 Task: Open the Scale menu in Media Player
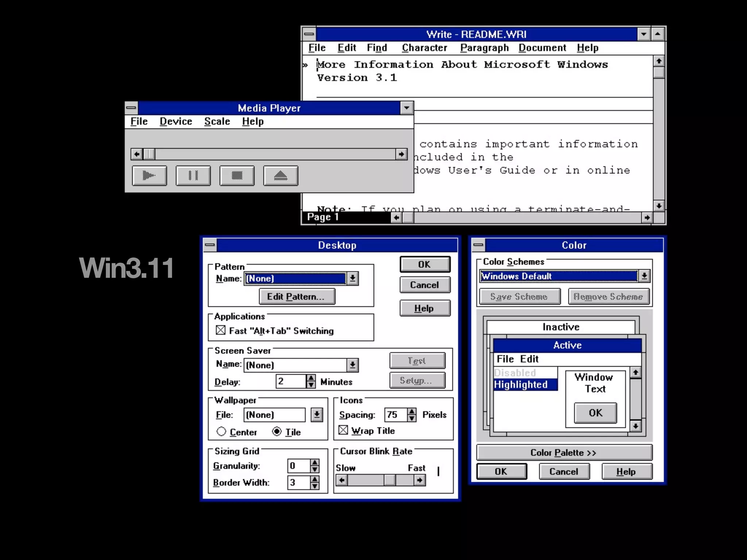click(217, 121)
